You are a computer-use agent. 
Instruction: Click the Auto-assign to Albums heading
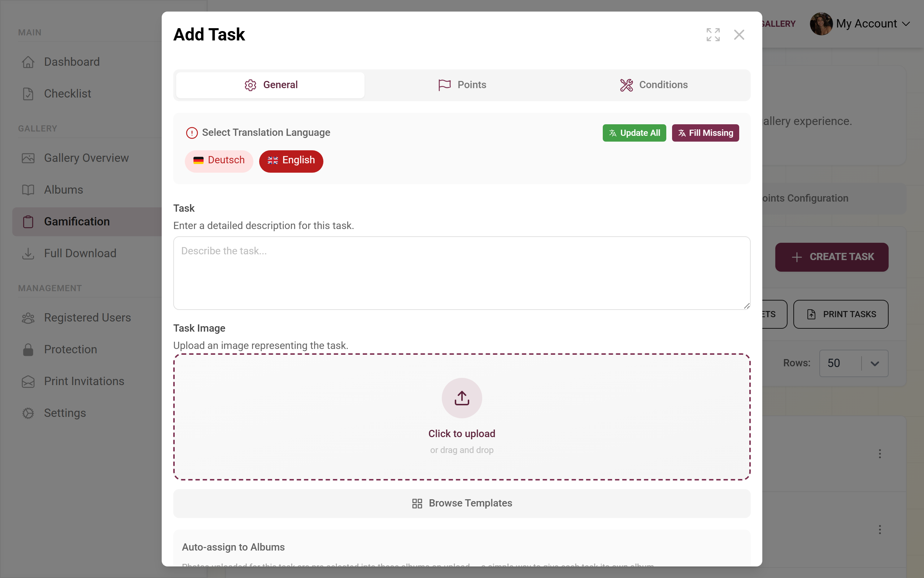click(233, 547)
